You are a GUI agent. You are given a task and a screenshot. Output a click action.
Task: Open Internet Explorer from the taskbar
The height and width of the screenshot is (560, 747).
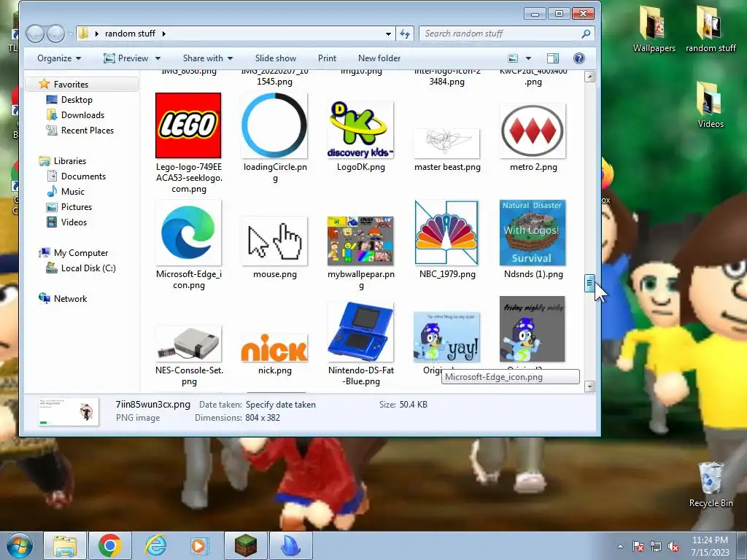coord(155,545)
